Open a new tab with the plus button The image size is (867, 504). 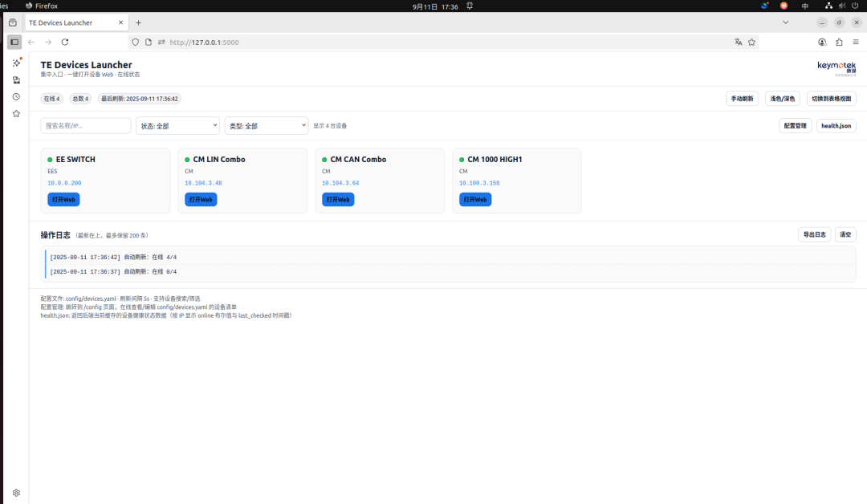point(138,22)
